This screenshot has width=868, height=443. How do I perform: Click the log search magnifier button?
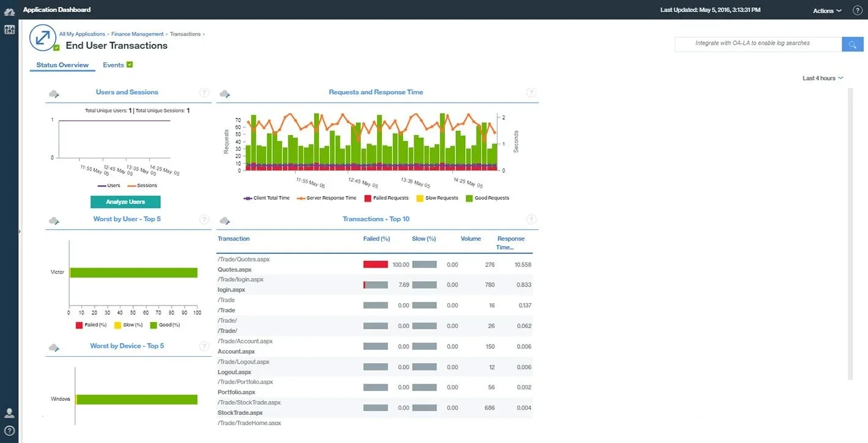pyautogui.click(x=852, y=44)
